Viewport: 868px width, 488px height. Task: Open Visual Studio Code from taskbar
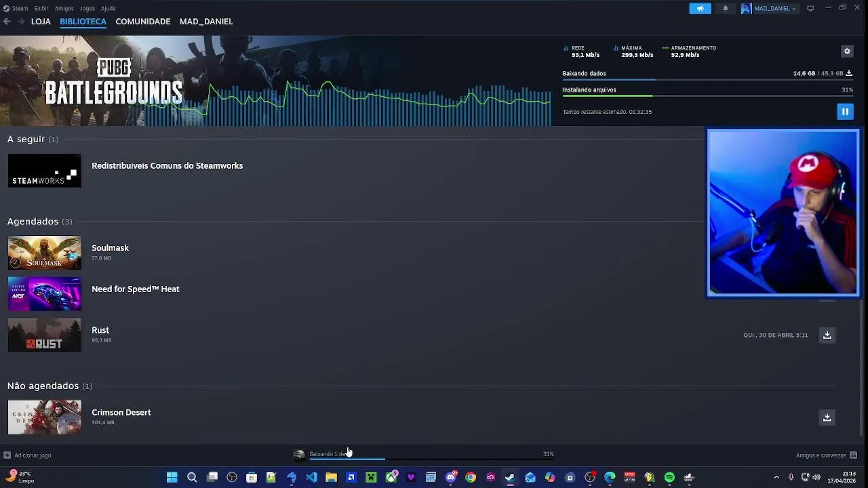click(311, 477)
